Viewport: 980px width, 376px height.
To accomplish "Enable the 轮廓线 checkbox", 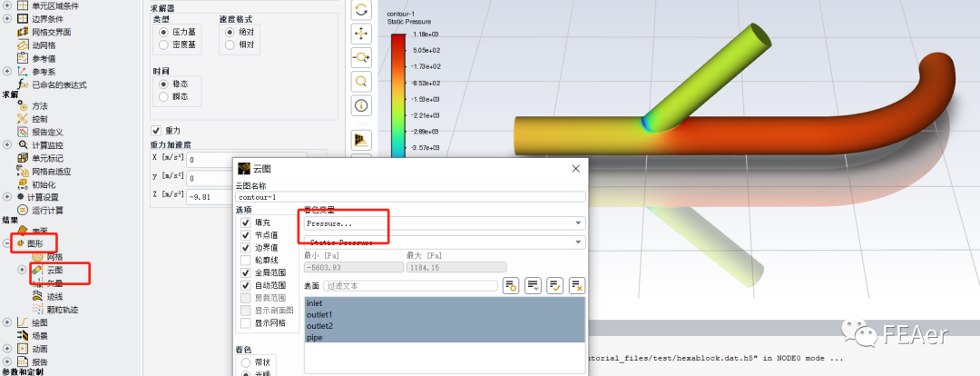I will (245, 260).
